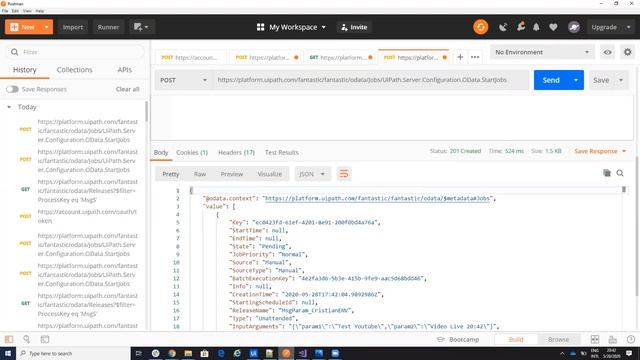The height and width of the screenshot is (360, 640).
Task: Open the @odata.context URL link in response
Action: [x=377, y=198]
